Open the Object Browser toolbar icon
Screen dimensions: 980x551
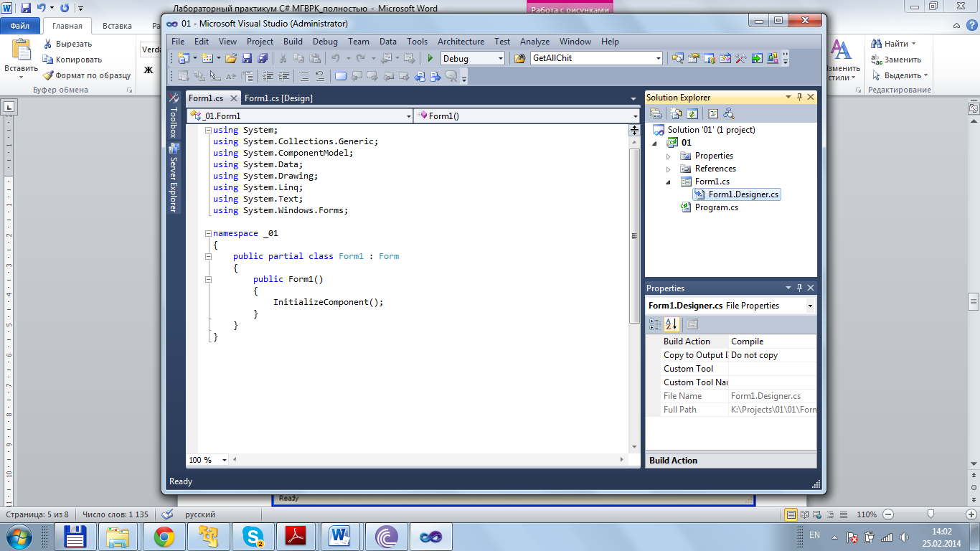pos(725,58)
